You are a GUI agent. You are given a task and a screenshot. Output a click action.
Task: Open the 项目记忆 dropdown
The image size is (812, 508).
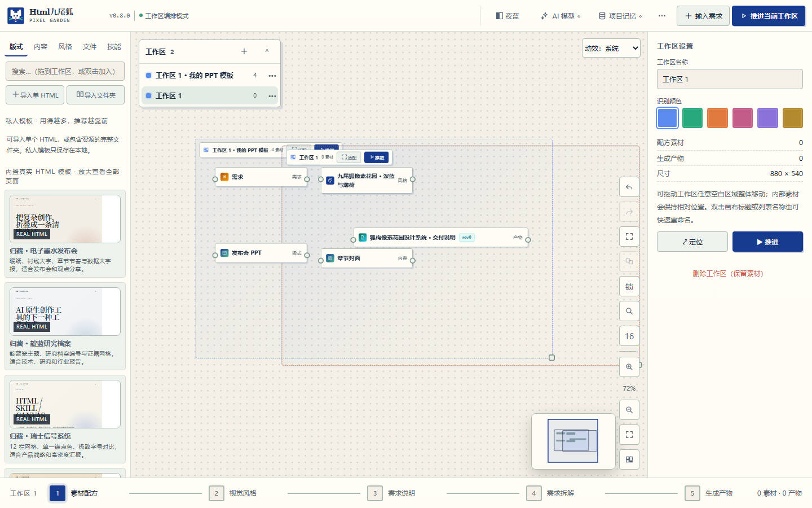pos(620,16)
